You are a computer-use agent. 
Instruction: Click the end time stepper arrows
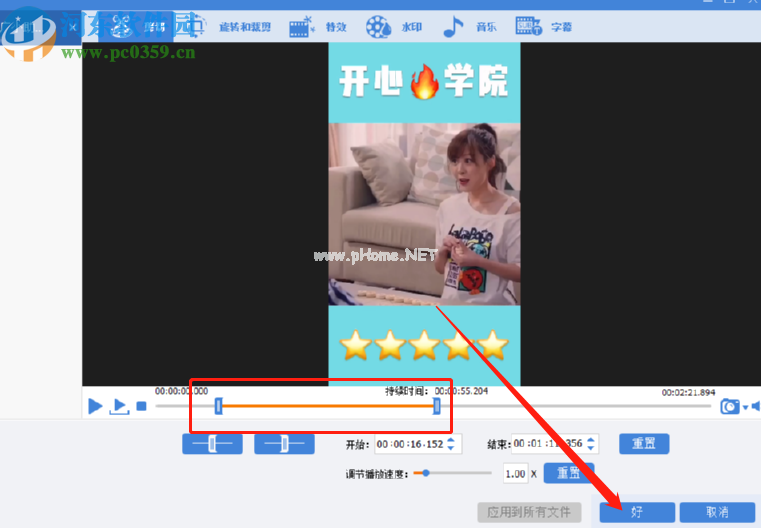point(592,444)
